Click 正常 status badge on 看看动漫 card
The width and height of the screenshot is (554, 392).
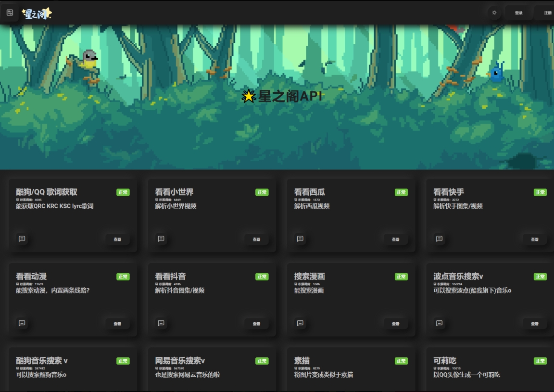click(x=123, y=277)
